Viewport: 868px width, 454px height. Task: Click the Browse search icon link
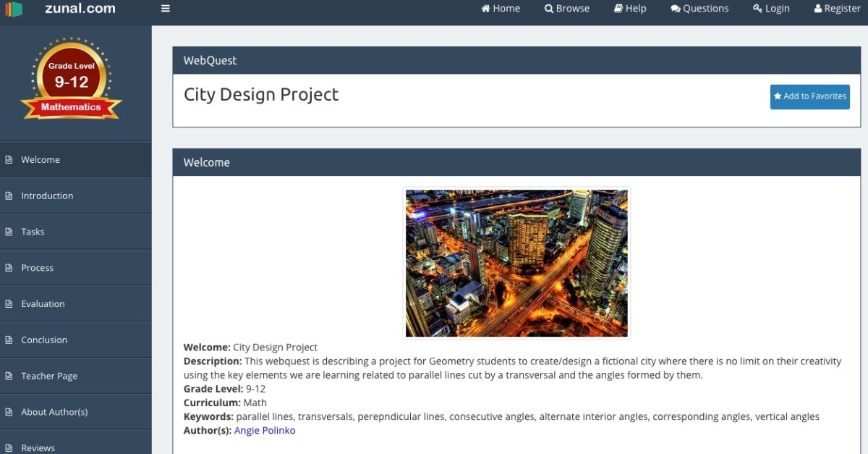pos(567,9)
